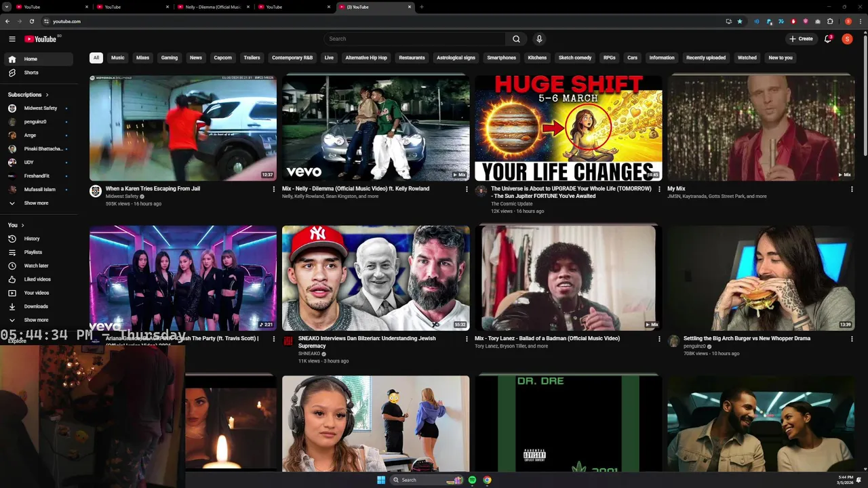Click browser back arrow

[x=7, y=21]
